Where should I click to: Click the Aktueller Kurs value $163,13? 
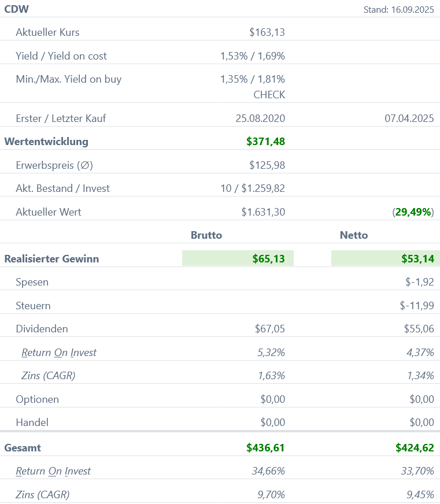click(267, 32)
